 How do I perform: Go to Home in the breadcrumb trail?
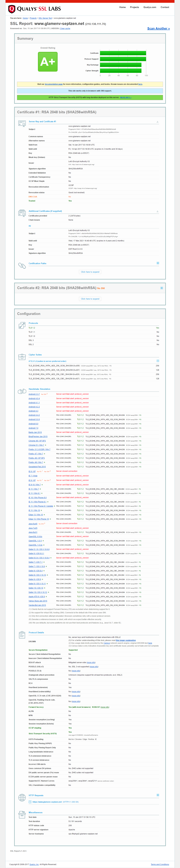(25, 18)
